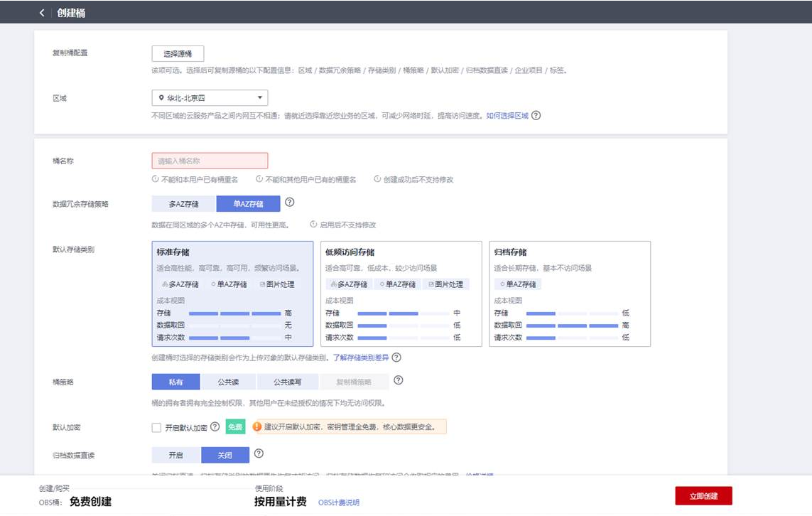Enable the 开启默认加密 checkbox
This screenshot has width=812, height=516.
coord(156,428)
